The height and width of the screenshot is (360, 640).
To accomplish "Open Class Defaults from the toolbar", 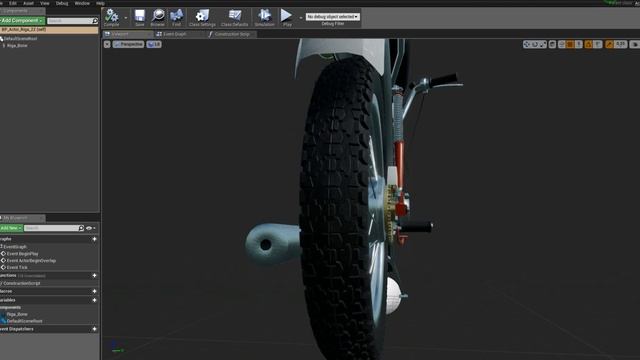I will [x=234, y=18].
